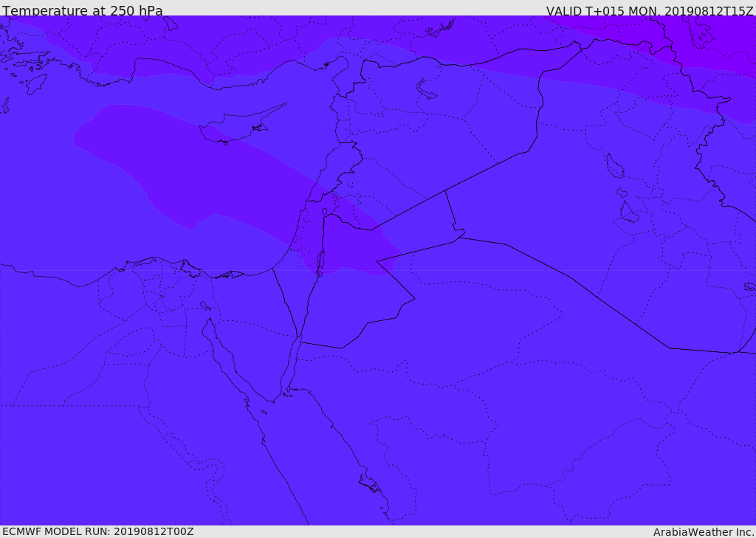Click the 'VALID T+015 MON. 20190812T15Z' label
This screenshot has height=538, width=756.
[650, 10]
